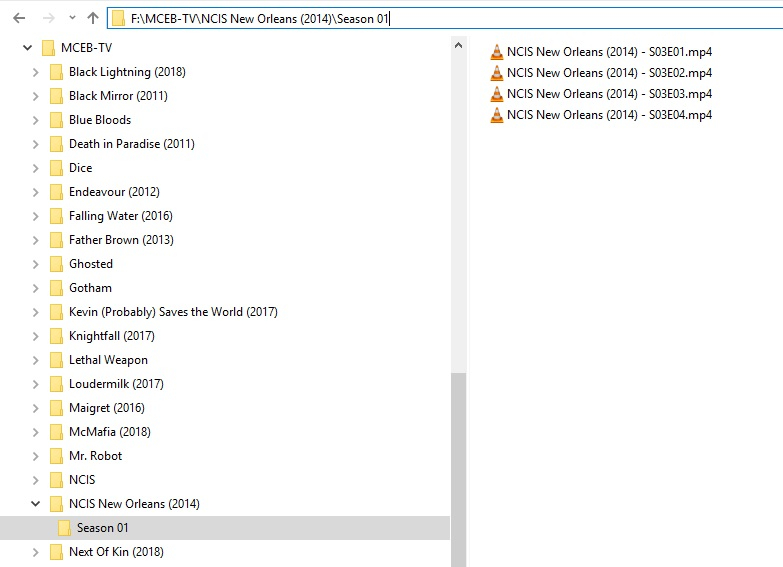Viewport: 783px width, 567px height.
Task: Expand the NCIS folder node
Action: [35, 480]
